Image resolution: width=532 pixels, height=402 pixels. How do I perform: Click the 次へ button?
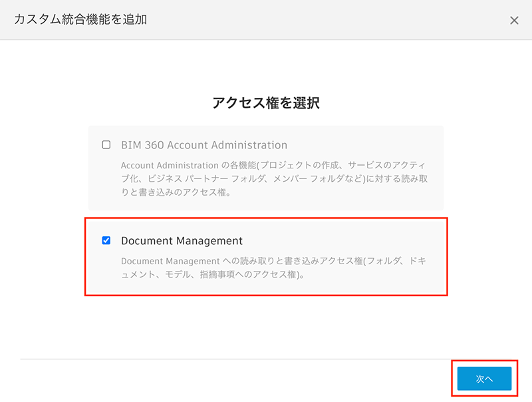coord(484,379)
